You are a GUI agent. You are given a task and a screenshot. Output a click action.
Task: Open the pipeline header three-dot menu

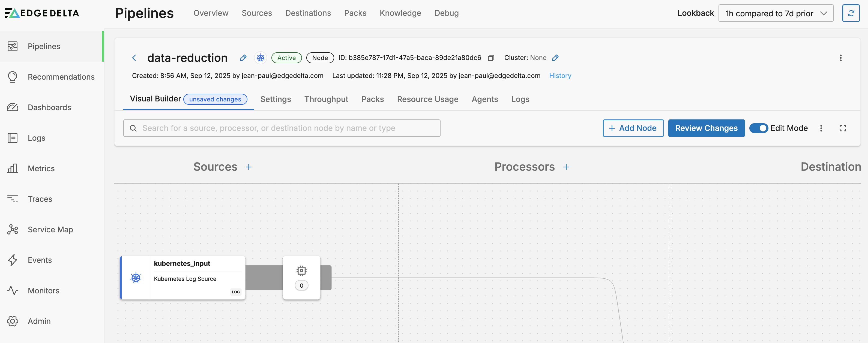coord(840,58)
